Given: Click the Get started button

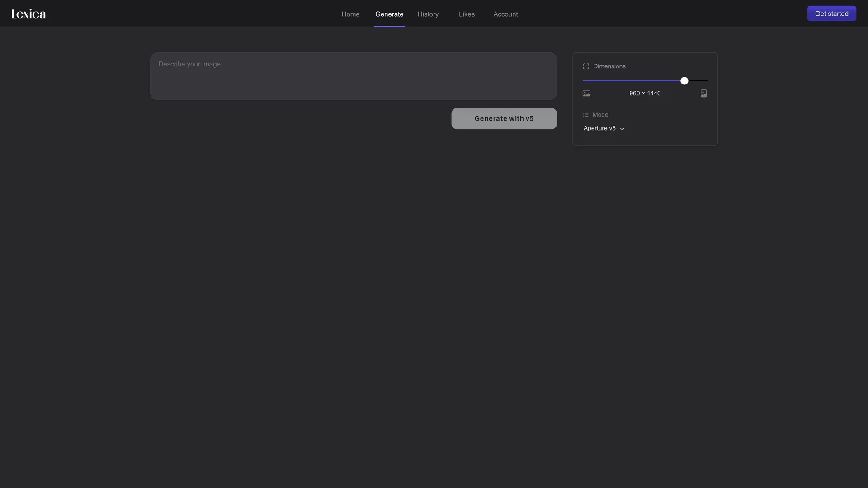Looking at the screenshot, I should coord(831,14).
